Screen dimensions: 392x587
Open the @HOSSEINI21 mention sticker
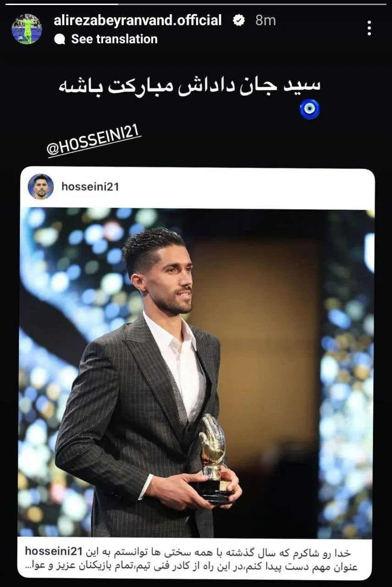click(94, 143)
